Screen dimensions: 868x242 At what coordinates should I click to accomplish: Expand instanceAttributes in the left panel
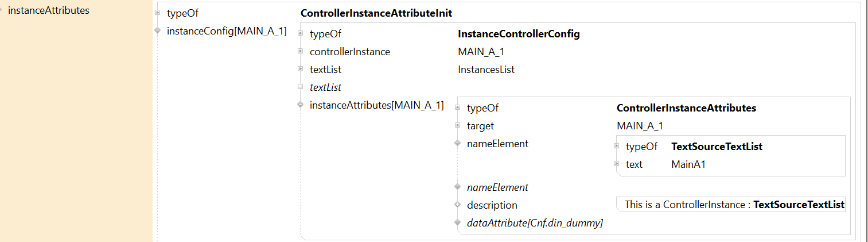click(2, 10)
